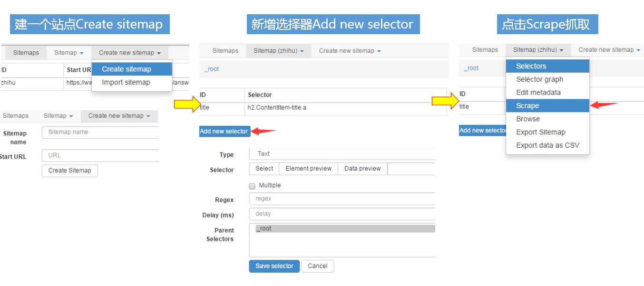Screen dimensions: 644x286
Task: Click the _root breadcrumb link in middle panel
Action: 212,69
